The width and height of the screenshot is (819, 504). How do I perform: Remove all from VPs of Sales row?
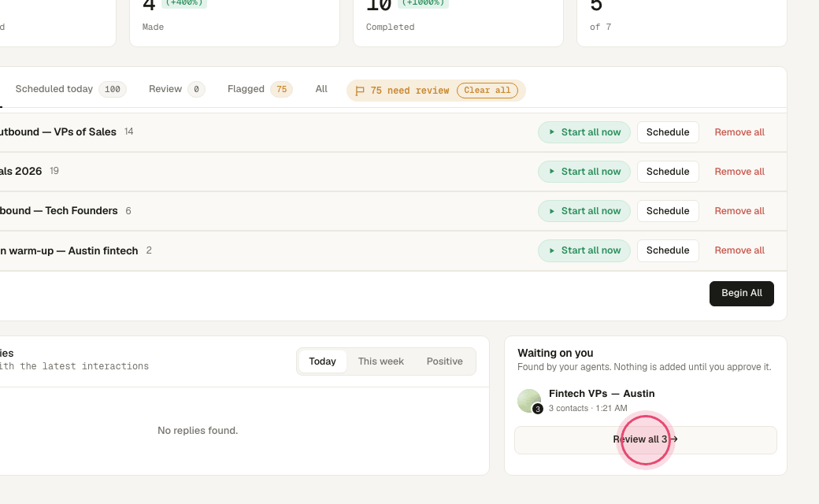739,132
